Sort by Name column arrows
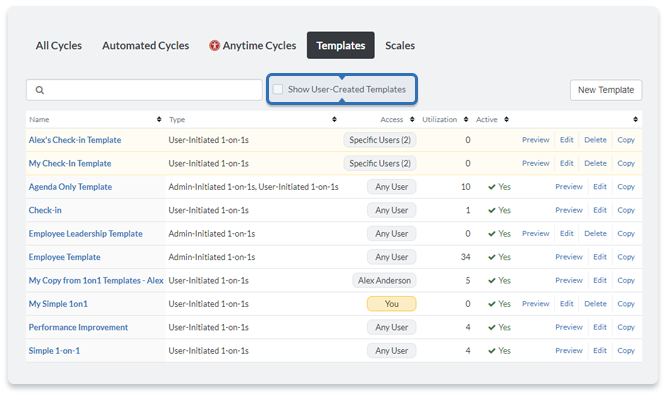The image size is (667, 398). click(159, 119)
